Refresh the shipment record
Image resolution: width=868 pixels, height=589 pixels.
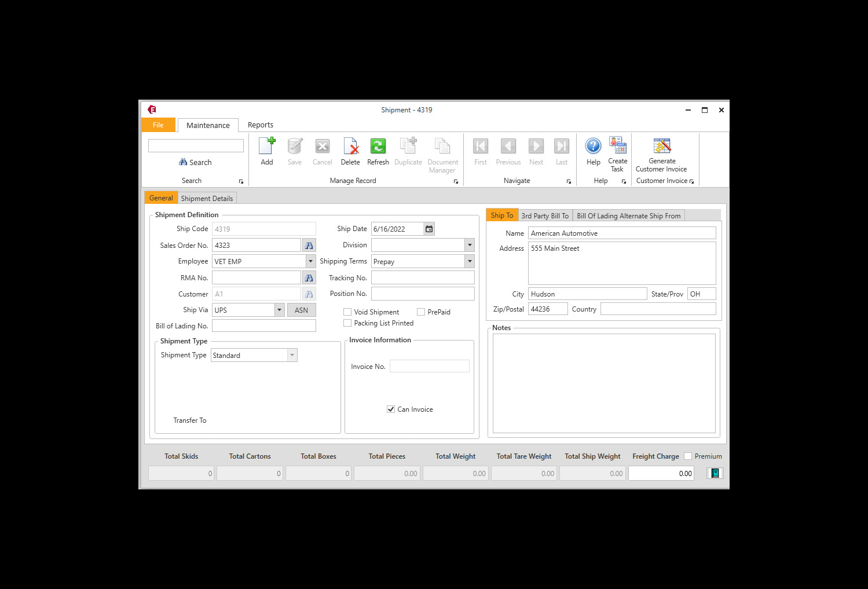click(378, 151)
